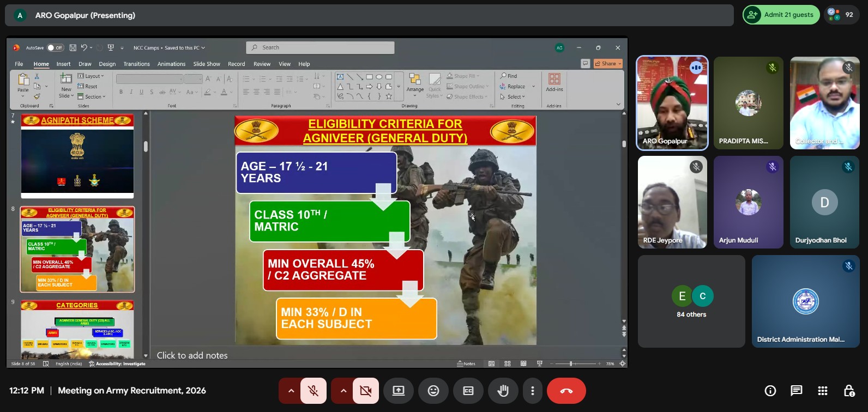Screen dimensions: 868x412
Task: Select the Categories slide 9 thumbnail
Action: click(x=77, y=329)
